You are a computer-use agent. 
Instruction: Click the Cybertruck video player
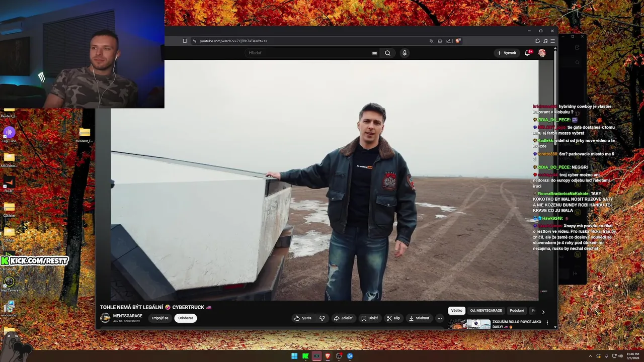pos(325,180)
